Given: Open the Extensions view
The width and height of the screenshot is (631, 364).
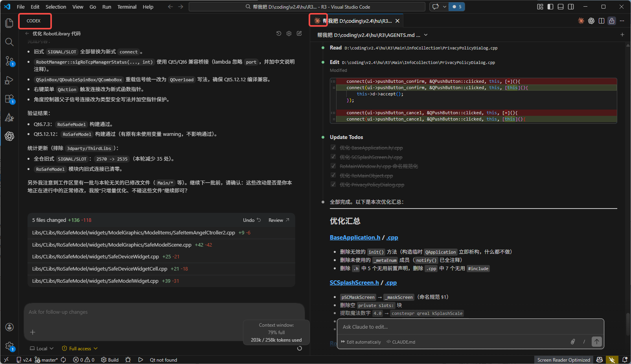Looking at the screenshot, I should click(9, 99).
